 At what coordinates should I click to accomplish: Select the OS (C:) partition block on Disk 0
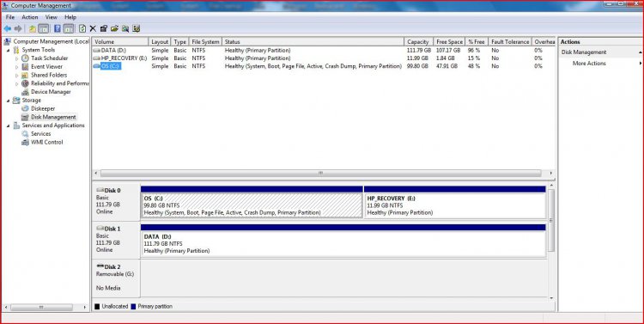pyautogui.click(x=252, y=205)
